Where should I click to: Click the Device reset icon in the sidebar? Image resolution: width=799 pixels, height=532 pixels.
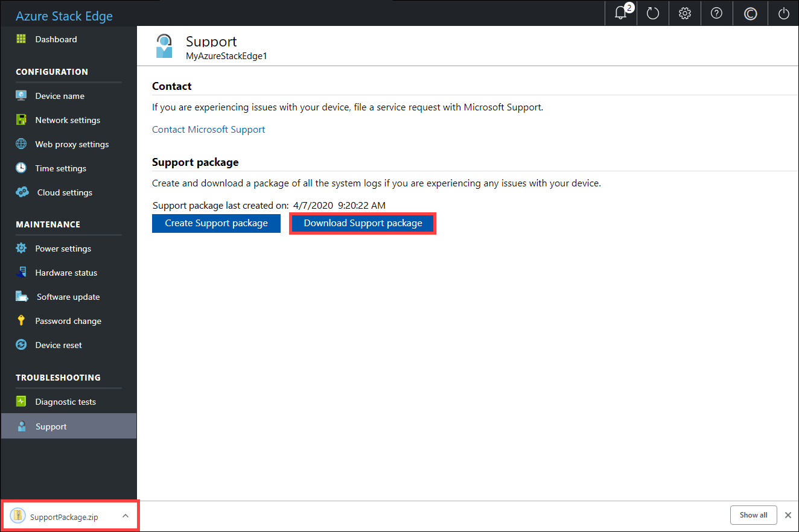coord(22,344)
